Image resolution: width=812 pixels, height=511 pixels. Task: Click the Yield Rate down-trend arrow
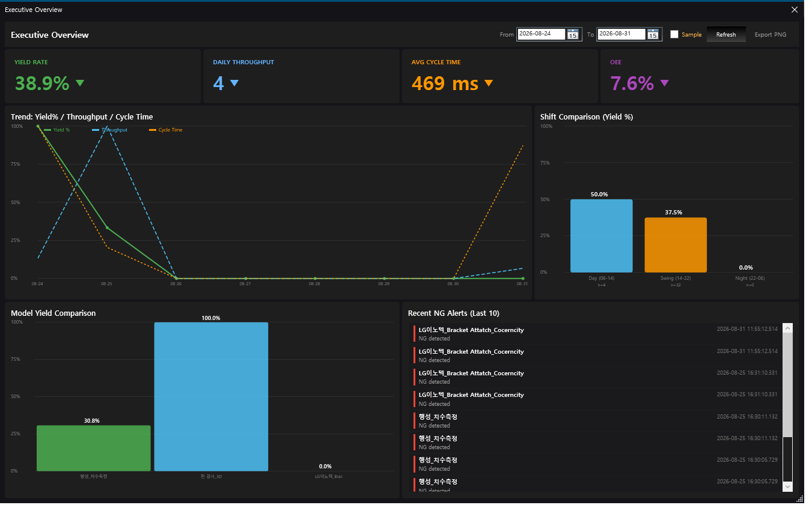[x=80, y=83]
